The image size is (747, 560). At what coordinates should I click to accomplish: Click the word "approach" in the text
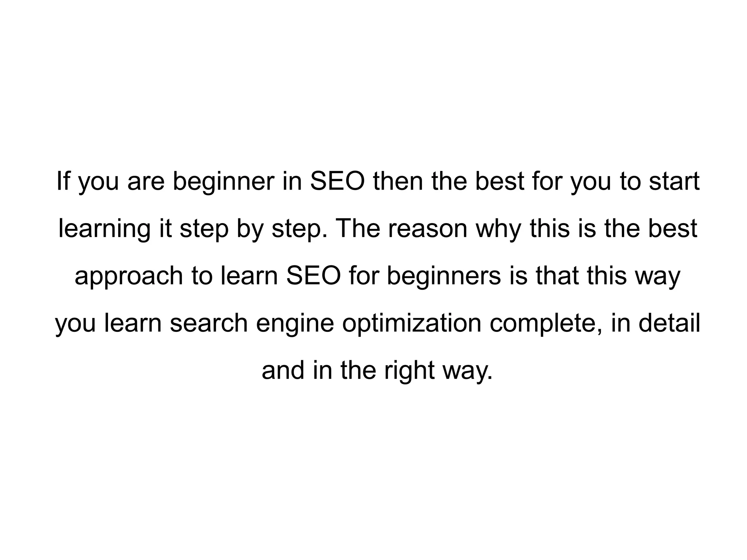pyautogui.click(x=129, y=276)
